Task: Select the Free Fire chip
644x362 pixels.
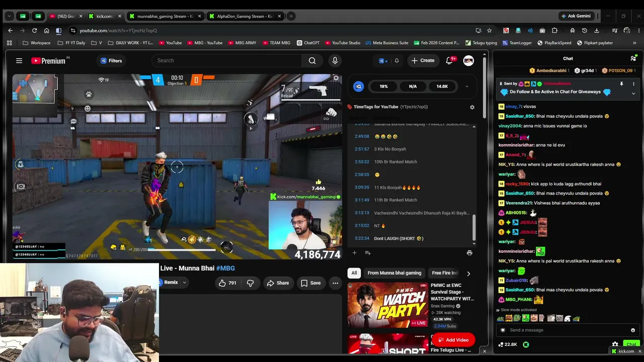Action: [445, 273]
